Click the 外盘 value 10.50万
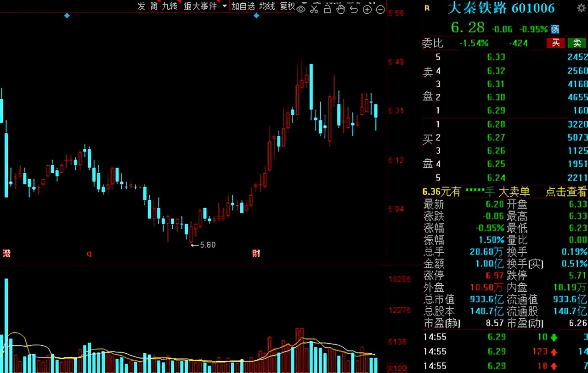This screenshot has width=588, height=373. pos(487,288)
